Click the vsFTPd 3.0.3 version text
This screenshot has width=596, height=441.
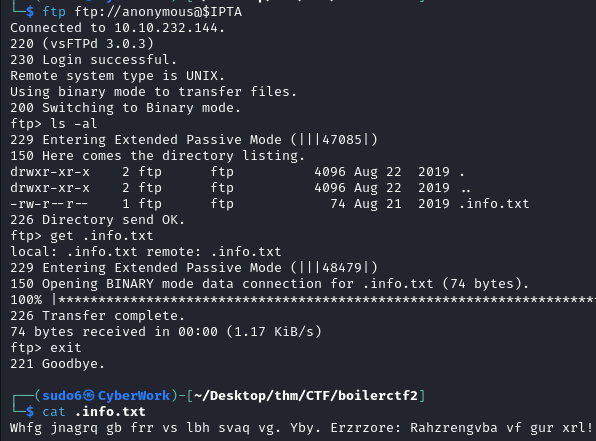point(98,44)
